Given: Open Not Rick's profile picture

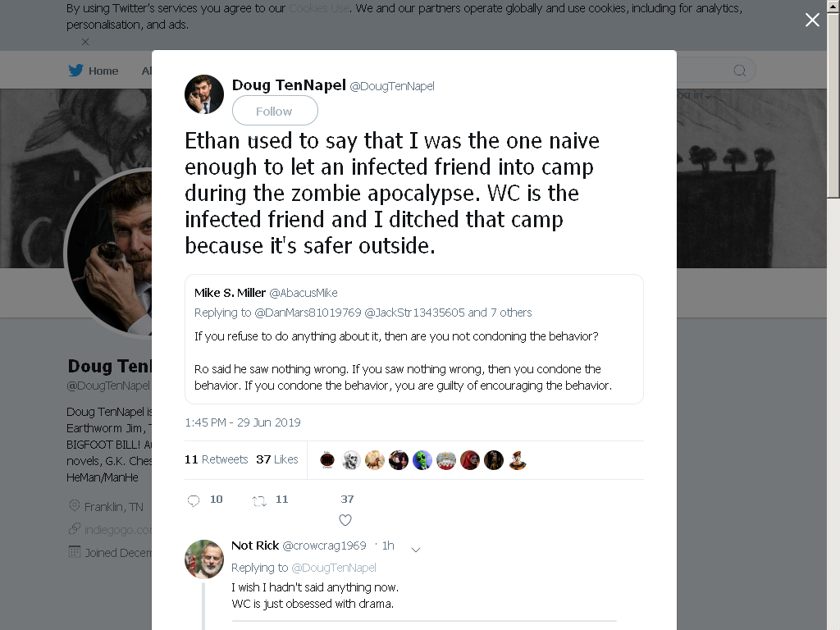Looking at the screenshot, I should tap(204, 559).
